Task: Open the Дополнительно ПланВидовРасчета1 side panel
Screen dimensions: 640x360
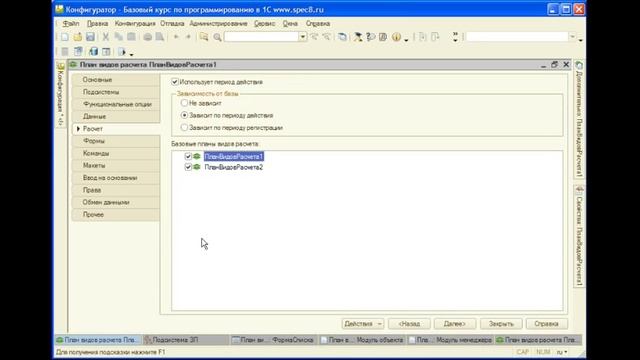Action: pyautogui.click(x=579, y=119)
